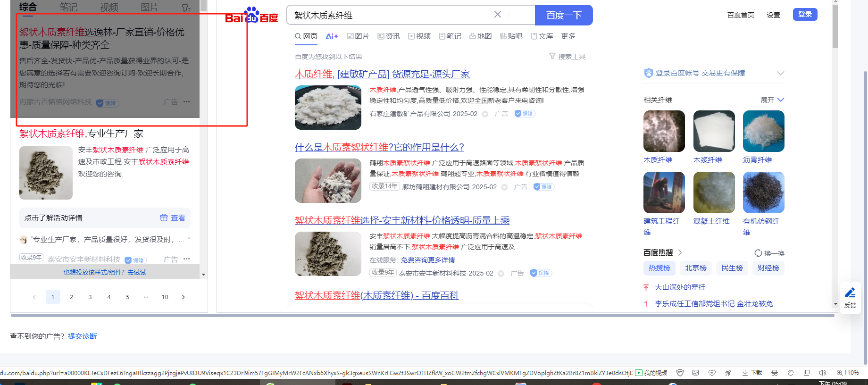Select the 沥青纤维 related thumbnail

point(764,131)
